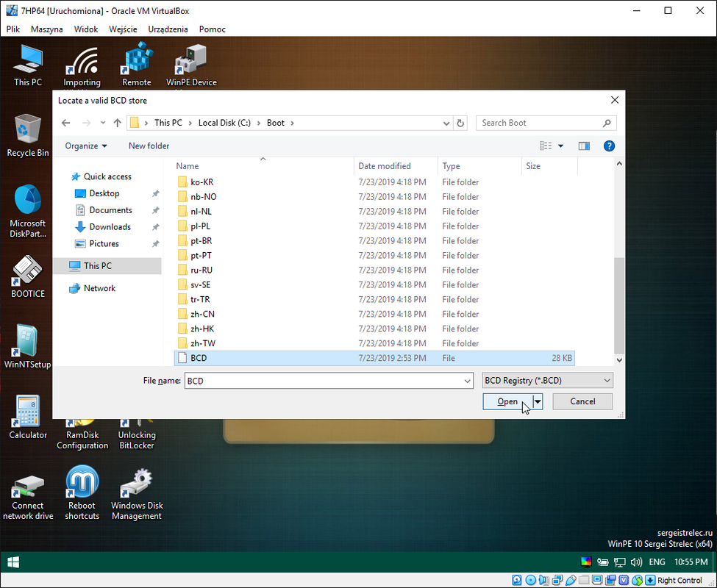Viewport: 717px width, 588px height.
Task: Open the BCD Registry file type dropdown
Action: (547, 381)
